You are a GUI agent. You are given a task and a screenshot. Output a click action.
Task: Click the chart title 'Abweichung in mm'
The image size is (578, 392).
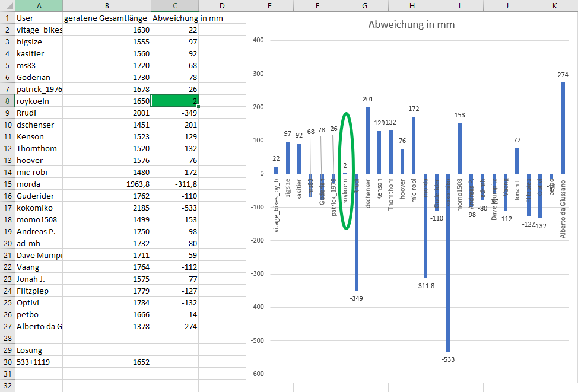click(411, 25)
